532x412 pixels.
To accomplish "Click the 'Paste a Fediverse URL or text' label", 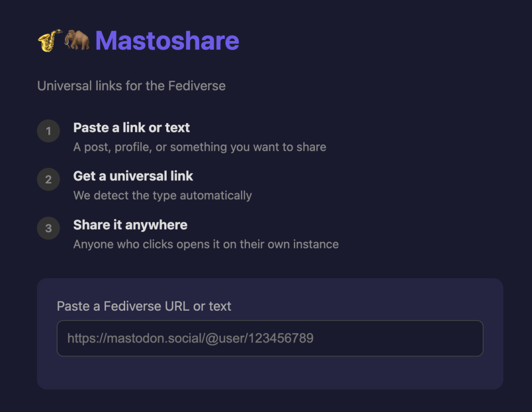I will point(144,306).
